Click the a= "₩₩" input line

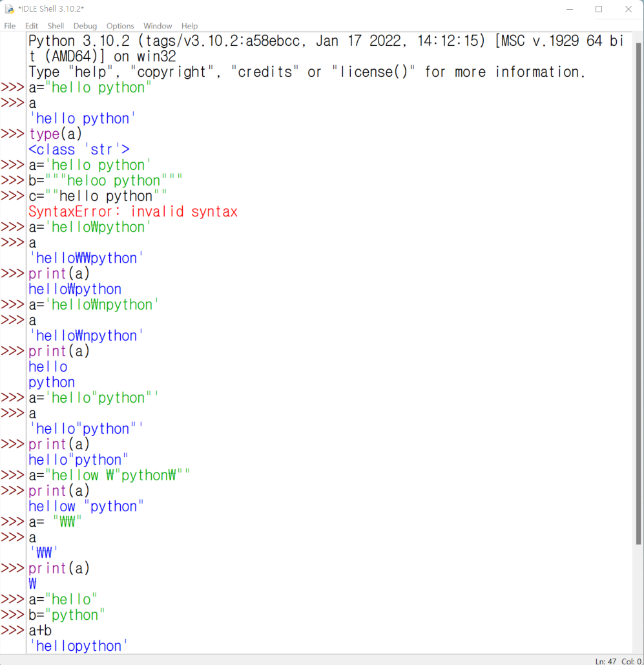point(55,522)
